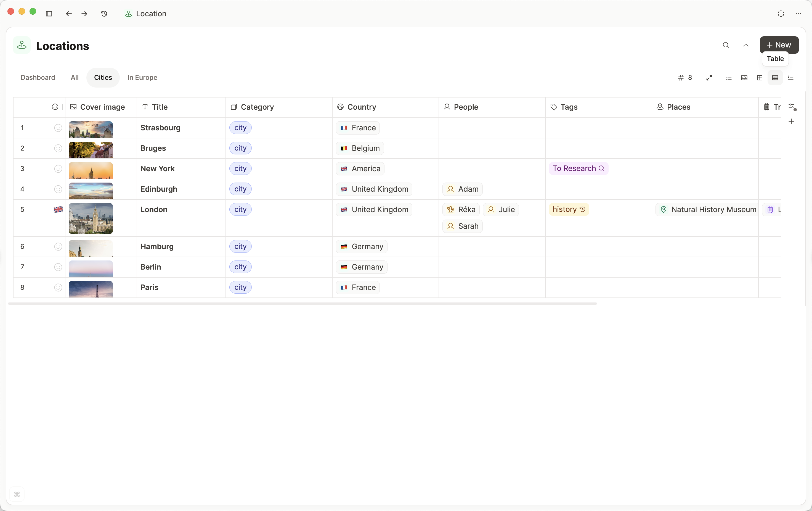Open the three-dots more options menu
812x511 pixels.
click(x=798, y=14)
